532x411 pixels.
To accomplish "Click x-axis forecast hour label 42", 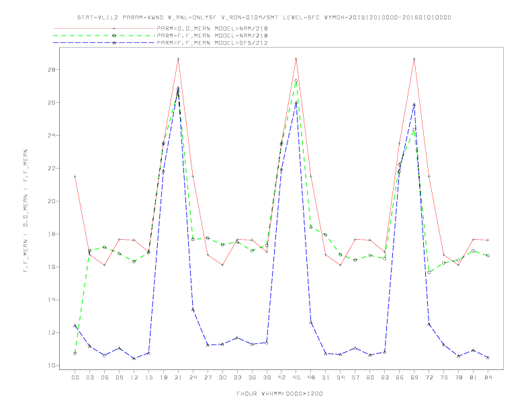I will pos(281,377).
